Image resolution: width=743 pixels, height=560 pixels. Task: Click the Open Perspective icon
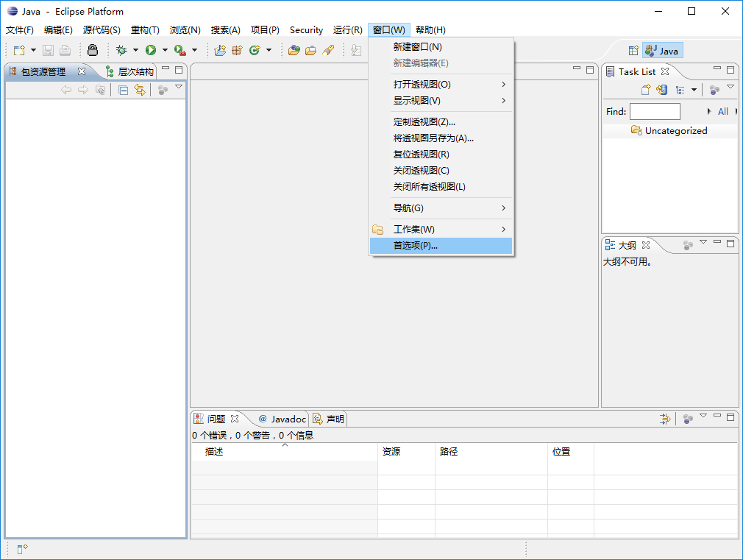(633, 51)
